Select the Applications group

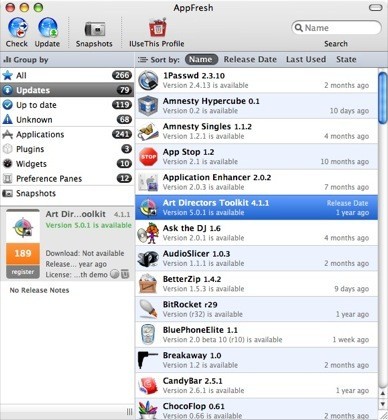pos(67,134)
